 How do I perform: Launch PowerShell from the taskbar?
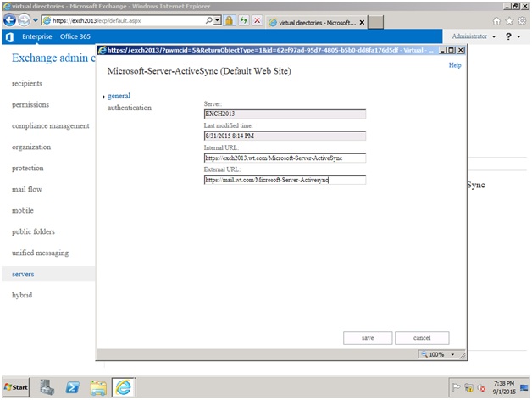[73, 387]
